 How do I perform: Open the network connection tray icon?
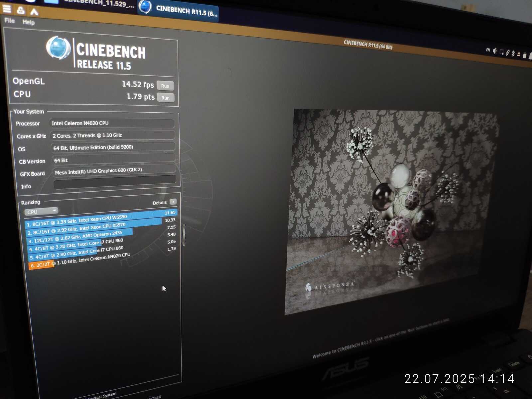pyautogui.click(x=501, y=52)
